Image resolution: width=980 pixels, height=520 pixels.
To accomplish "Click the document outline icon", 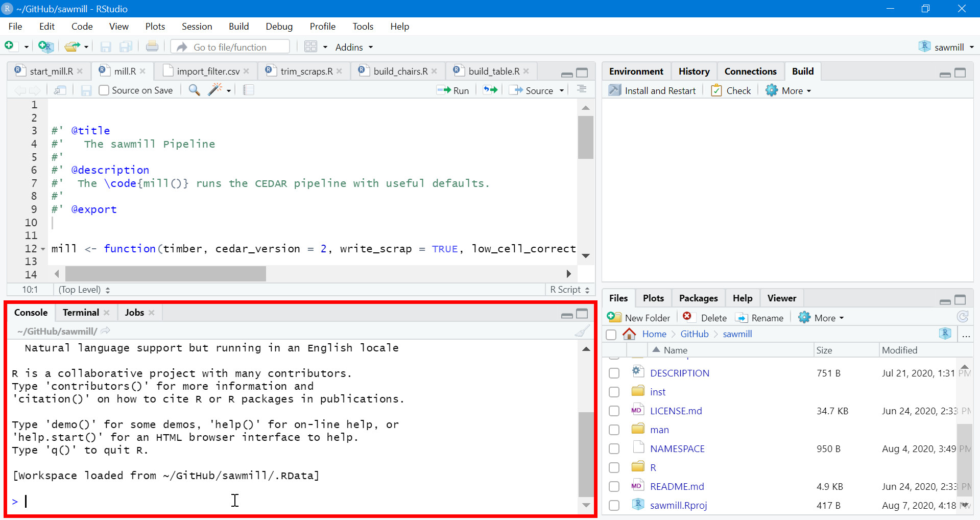I will 582,89.
